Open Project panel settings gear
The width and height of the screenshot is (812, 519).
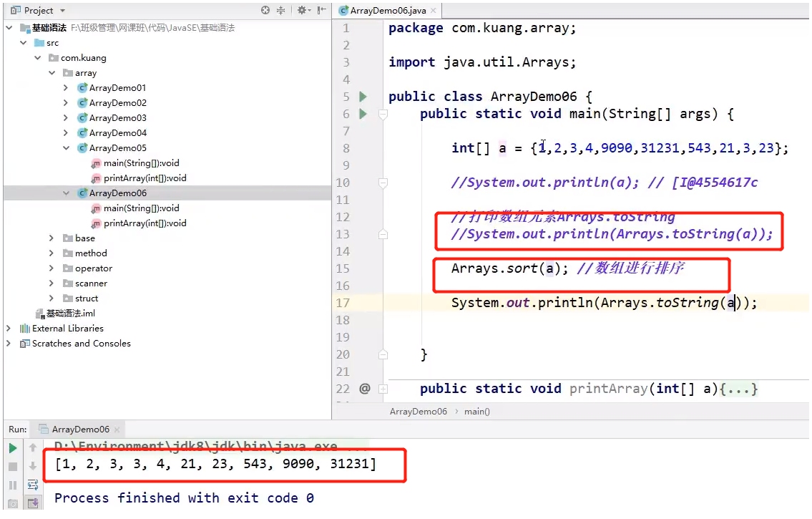pyautogui.click(x=302, y=10)
